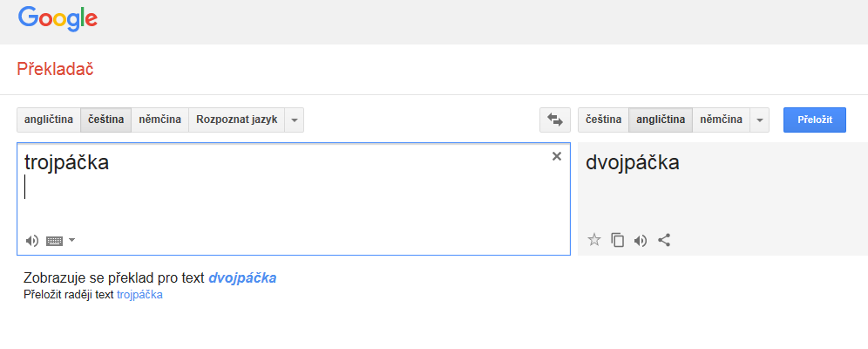This screenshot has height=349, width=868.
Task: Click the Google logo
Action: (x=58, y=18)
